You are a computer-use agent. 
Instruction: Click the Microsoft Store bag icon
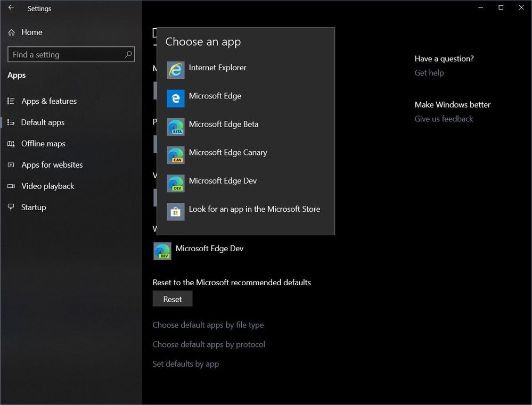click(x=175, y=212)
